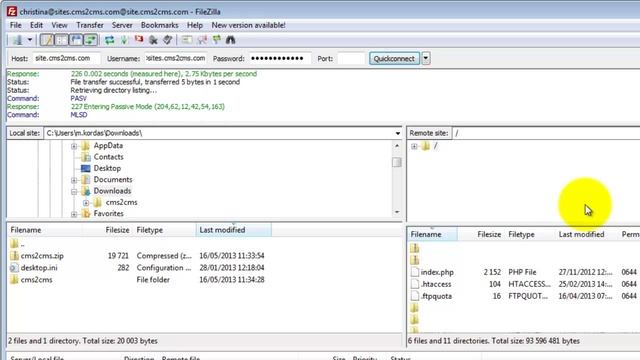The image size is (640, 360).
Task: Toggle directory comparison
Action: [x=202, y=40]
